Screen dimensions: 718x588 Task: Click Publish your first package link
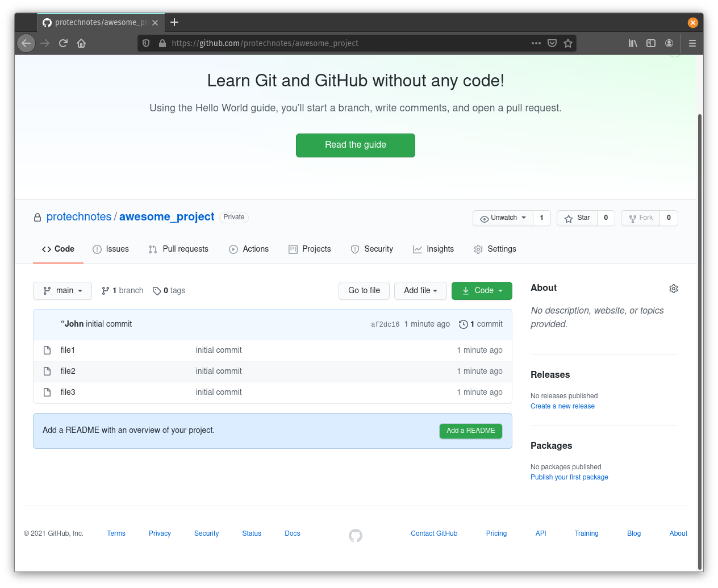point(569,478)
